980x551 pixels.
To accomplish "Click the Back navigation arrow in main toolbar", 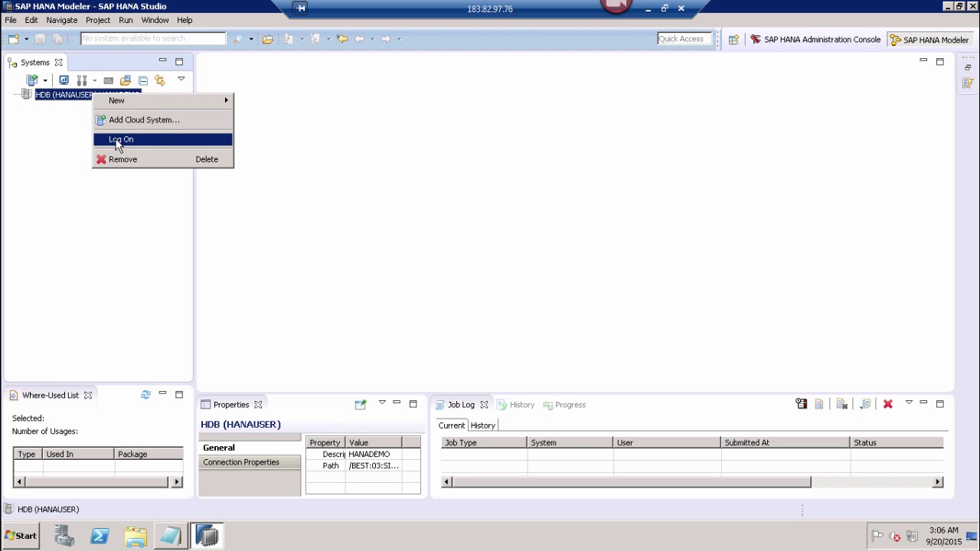I will tap(360, 39).
